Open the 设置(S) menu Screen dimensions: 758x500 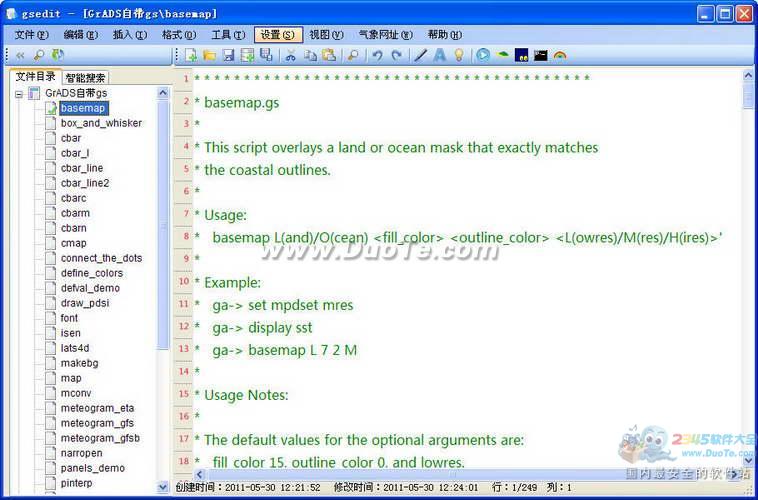pyautogui.click(x=278, y=35)
